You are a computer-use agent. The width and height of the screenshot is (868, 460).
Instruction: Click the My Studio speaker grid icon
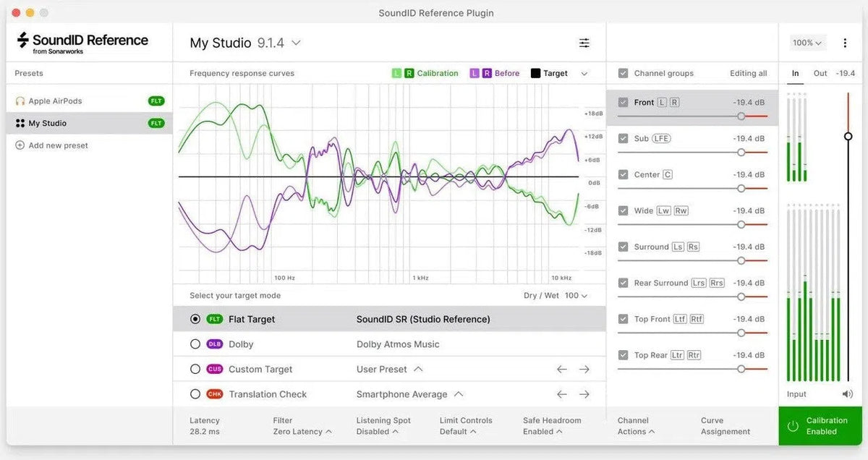click(20, 122)
